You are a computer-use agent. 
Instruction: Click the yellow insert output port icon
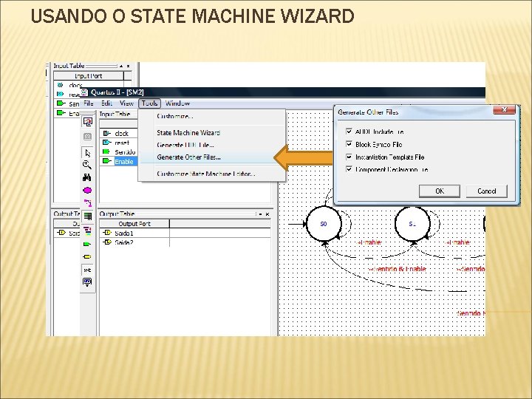87,257
